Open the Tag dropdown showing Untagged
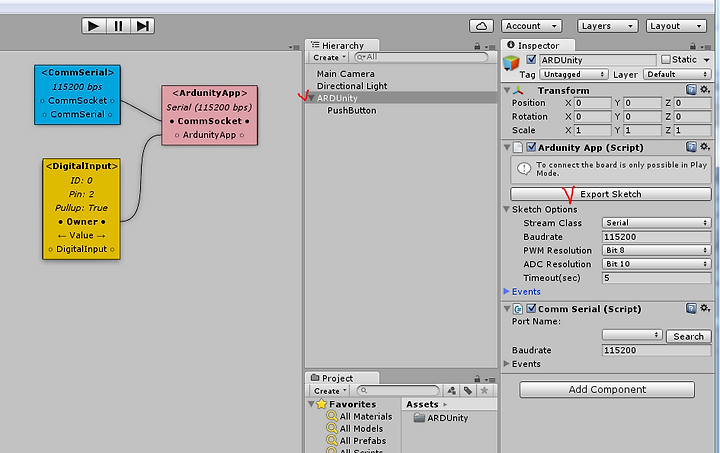720x453 pixels. click(574, 74)
